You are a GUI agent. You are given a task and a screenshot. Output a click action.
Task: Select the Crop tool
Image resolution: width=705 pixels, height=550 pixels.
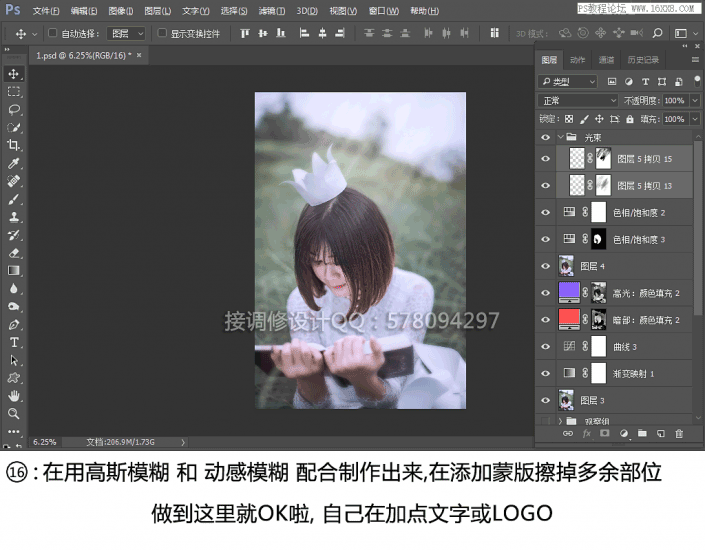[14, 144]
